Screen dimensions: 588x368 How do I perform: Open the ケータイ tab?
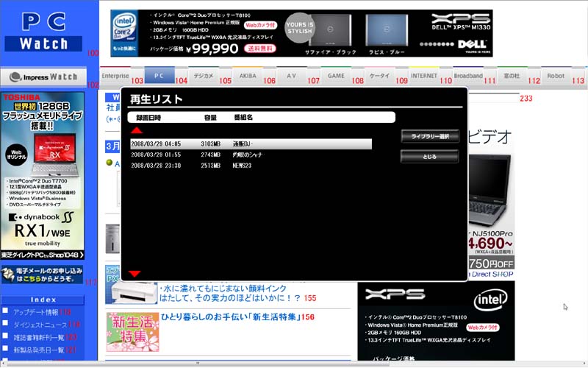click(x=379, y=76)
